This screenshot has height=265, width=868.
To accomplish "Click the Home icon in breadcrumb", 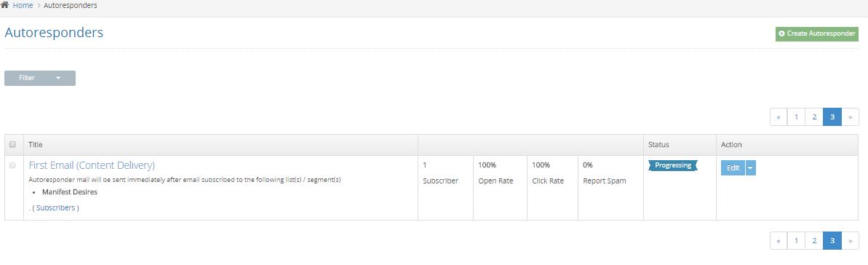I will click(x=4, y=5).
